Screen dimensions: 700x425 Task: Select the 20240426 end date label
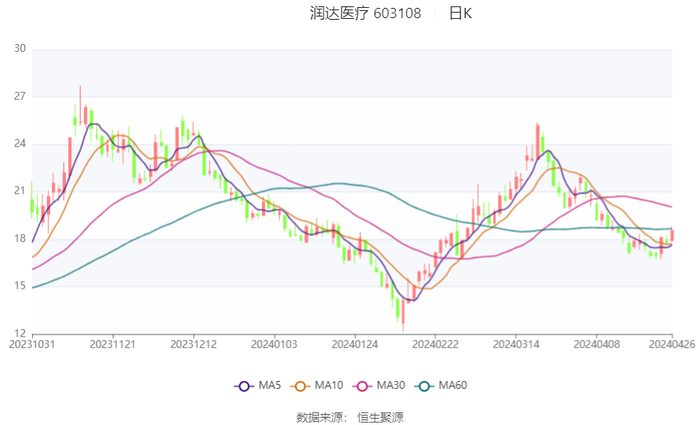671,344
